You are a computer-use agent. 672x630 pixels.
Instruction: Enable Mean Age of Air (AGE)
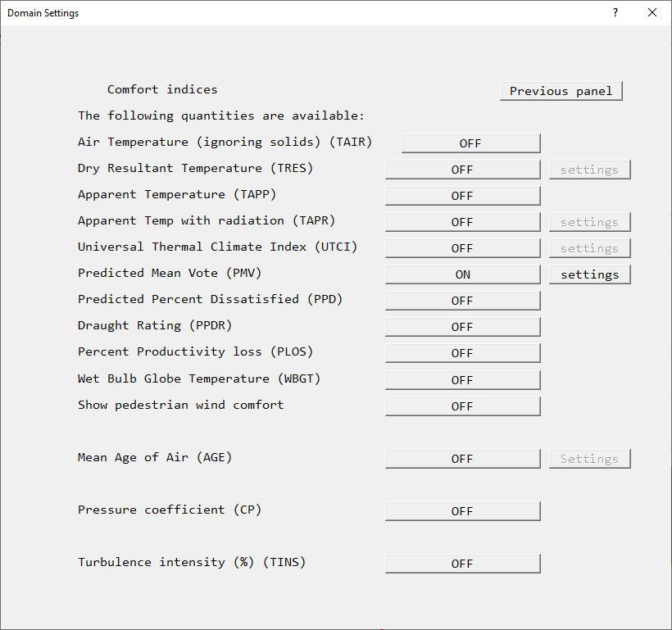(462, 459)
